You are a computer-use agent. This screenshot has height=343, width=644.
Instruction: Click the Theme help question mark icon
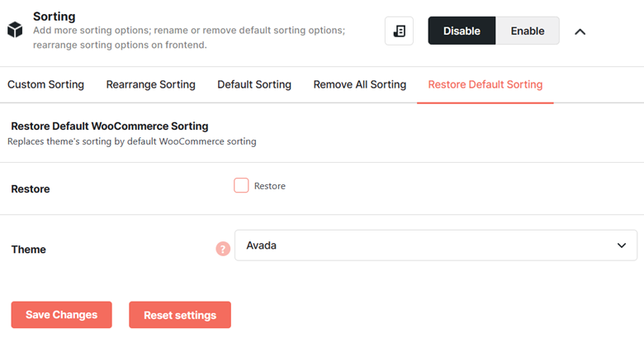[x=223, y=249]
